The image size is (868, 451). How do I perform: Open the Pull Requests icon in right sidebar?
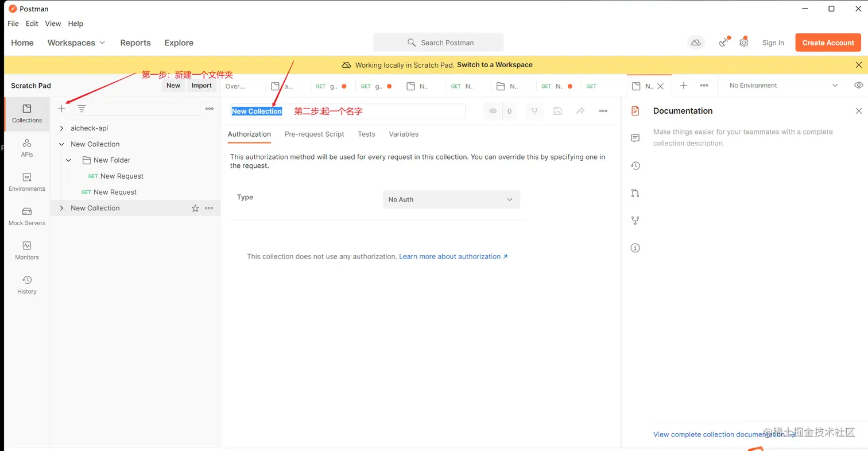tap(635, 193)
